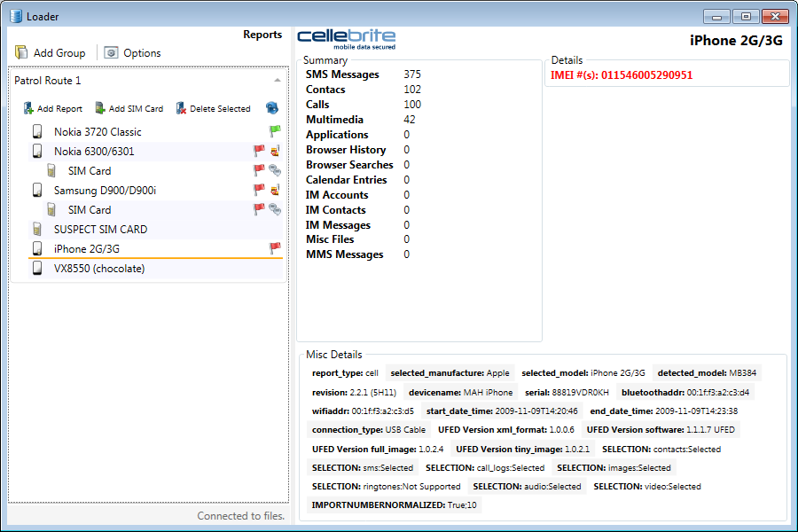Screen dimensions: 798x532
Task: Click the SIM icon beside SUSPECT SIM CARD
Action: (37, 229)
